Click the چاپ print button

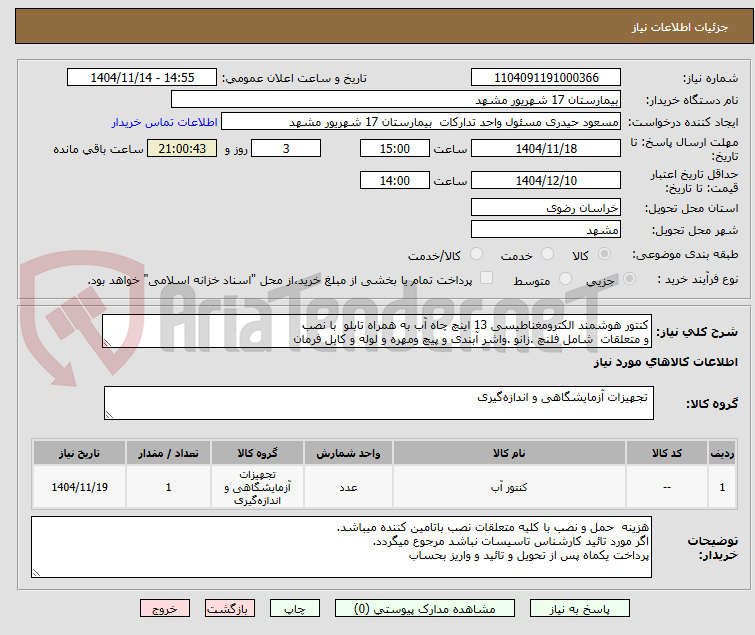point(295,609)
